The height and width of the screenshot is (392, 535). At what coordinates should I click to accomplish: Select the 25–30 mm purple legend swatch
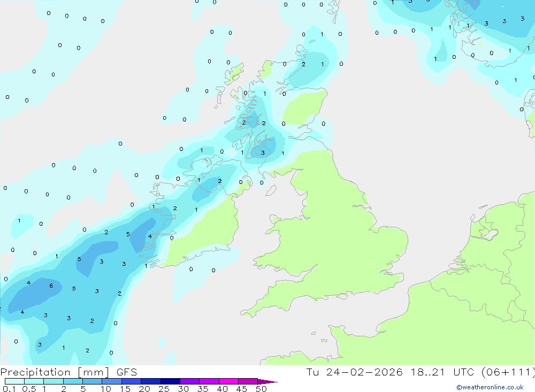[x=170, y=381]
